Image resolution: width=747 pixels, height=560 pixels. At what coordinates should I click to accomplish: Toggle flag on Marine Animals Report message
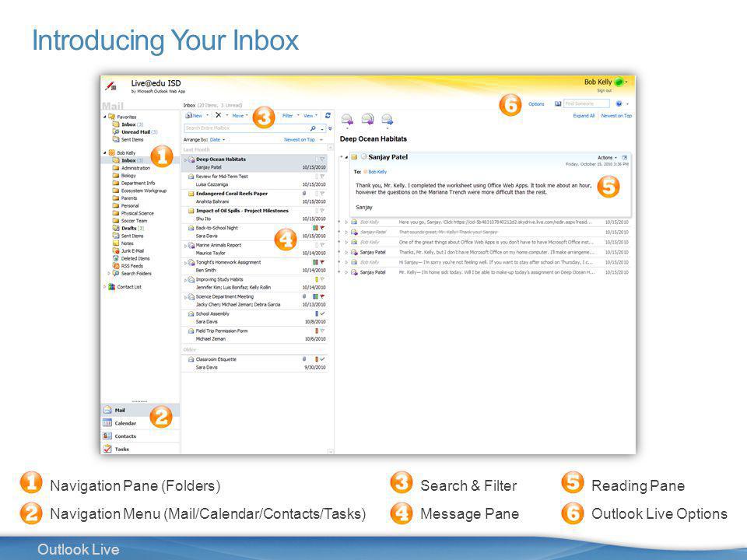pyautogui.click(x=322, y=245)
